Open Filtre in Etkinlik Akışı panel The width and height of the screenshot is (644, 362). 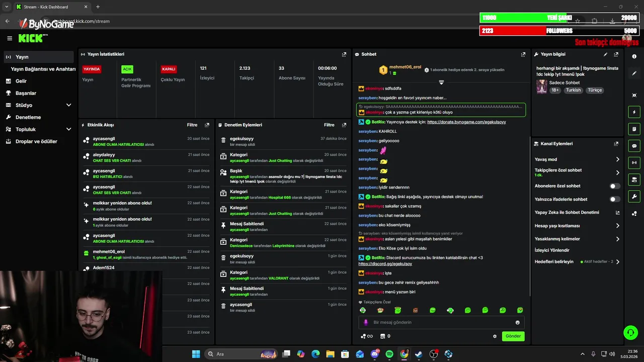[192, 125]
